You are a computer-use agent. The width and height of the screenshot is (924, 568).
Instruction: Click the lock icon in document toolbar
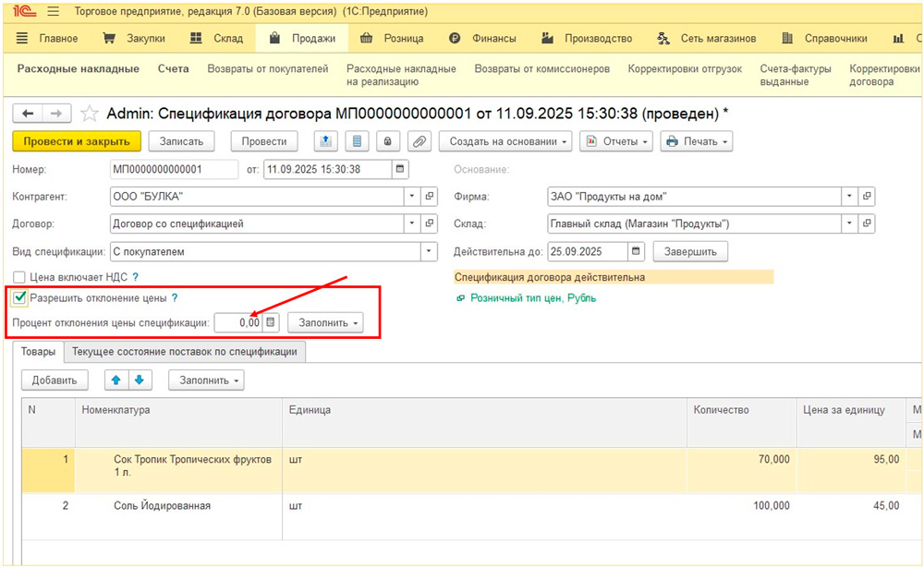(x=388, y=141)
